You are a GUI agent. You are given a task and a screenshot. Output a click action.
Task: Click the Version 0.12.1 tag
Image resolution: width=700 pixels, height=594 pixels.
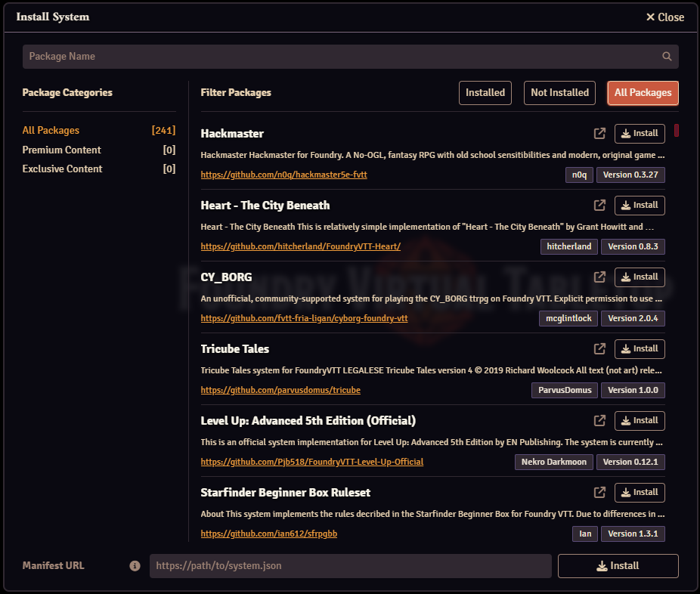pos(630,463)
